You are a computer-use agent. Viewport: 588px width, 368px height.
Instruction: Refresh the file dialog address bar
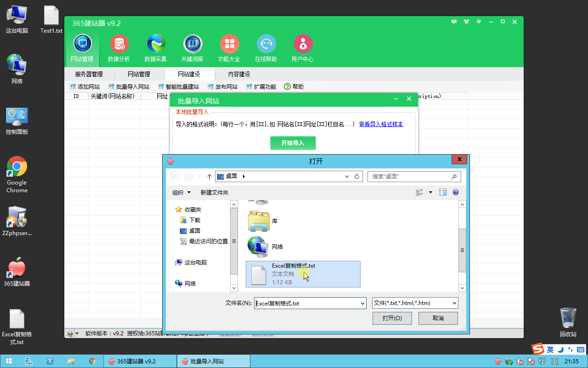pyautogui.click(x=357, y=177)
